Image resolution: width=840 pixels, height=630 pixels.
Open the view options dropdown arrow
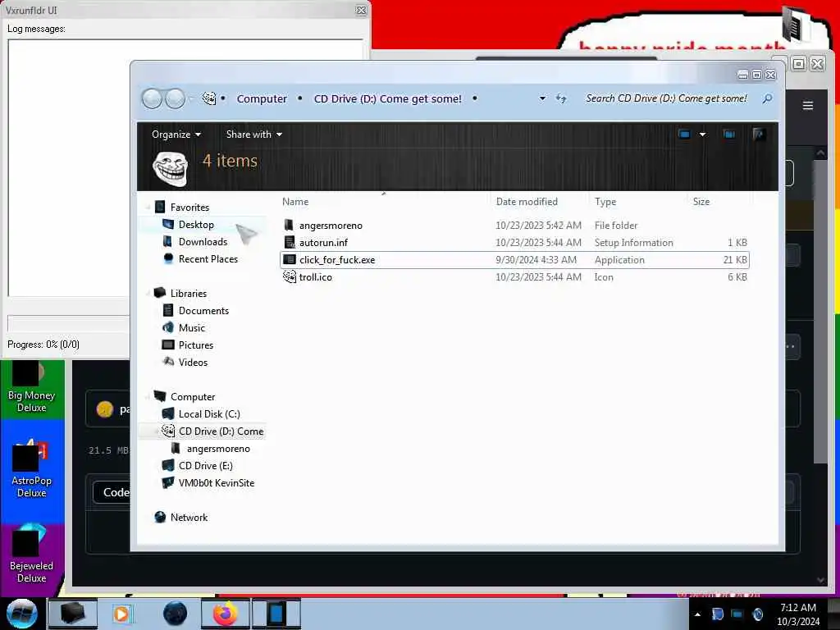[702, 135]
